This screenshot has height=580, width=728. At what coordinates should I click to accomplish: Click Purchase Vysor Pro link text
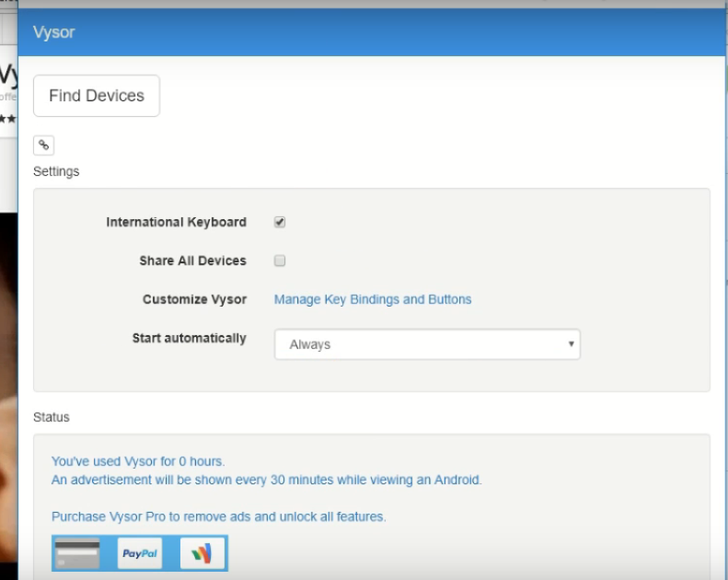tap(219, 516)
